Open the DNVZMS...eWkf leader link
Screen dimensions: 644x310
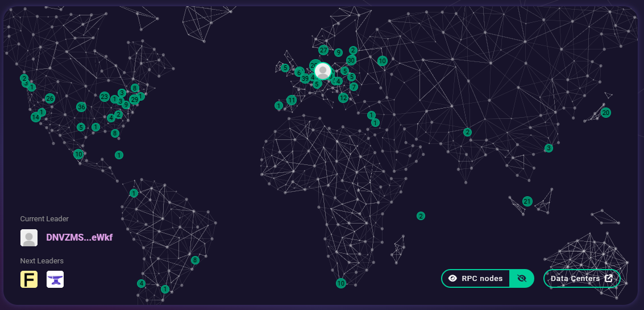point(79,238)
